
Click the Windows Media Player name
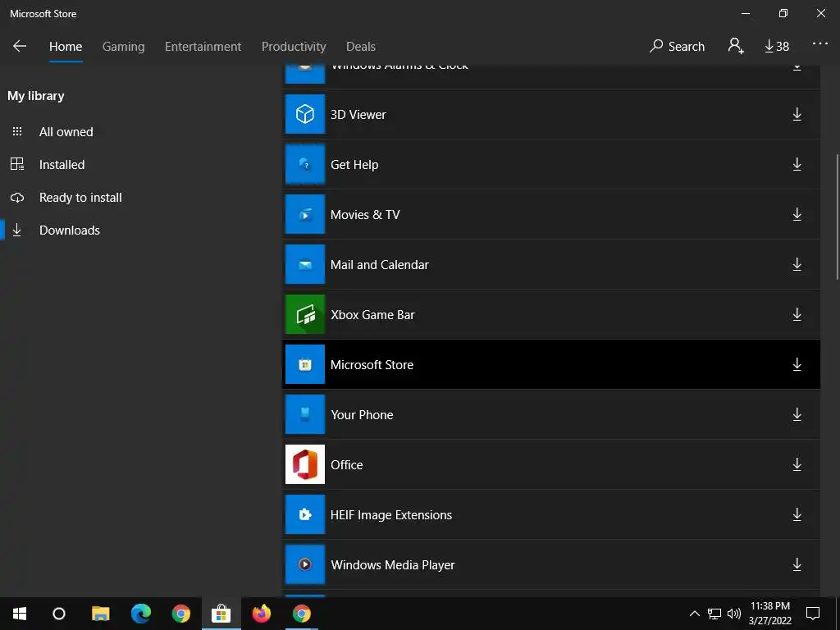coord(393,565)
